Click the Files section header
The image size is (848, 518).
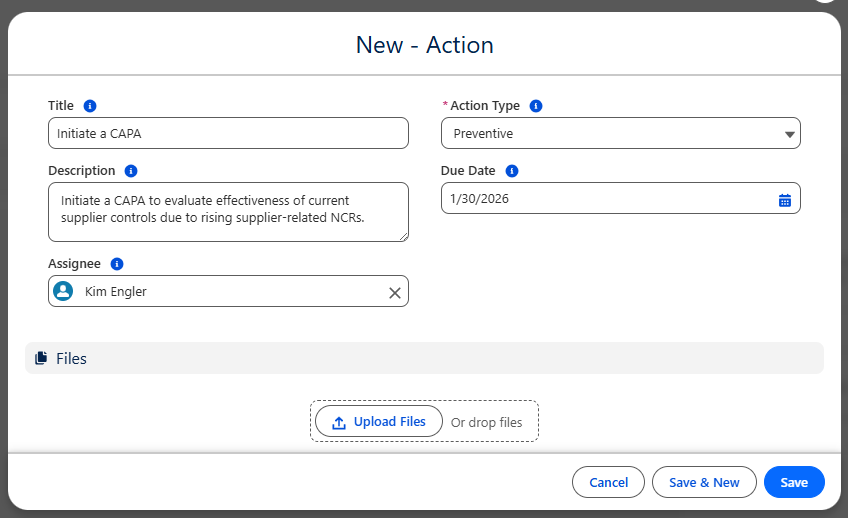pos(424,358)
